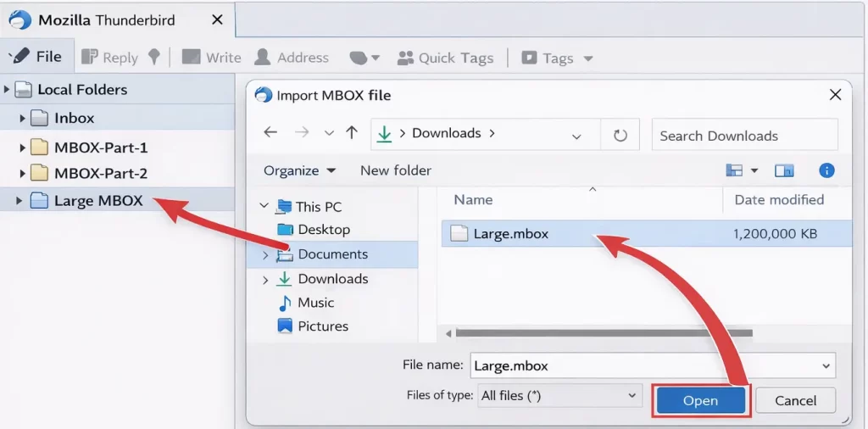Open the Files of type dropdown

coord(559,396)
